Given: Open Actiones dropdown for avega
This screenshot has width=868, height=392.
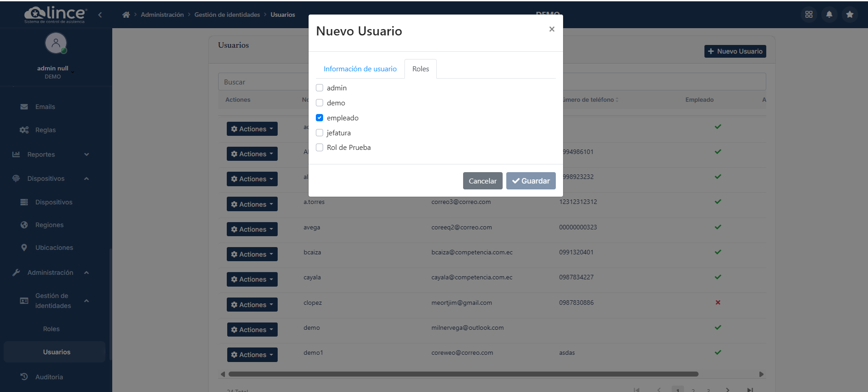Looking at the screenshot, I should pyautogui.click(x=252, y=229).
